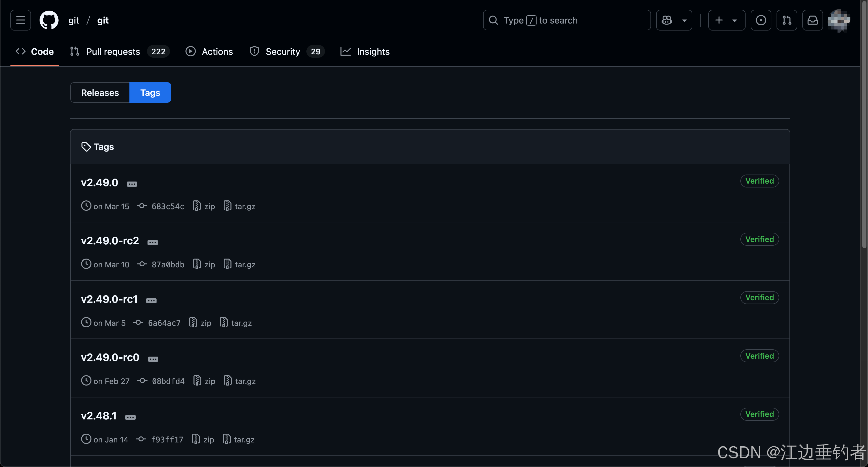The width and height of the screenshot is (868, 467).
Task: Open pull requests icon in header
Action: pyautogui.click(x=786, y=20)
